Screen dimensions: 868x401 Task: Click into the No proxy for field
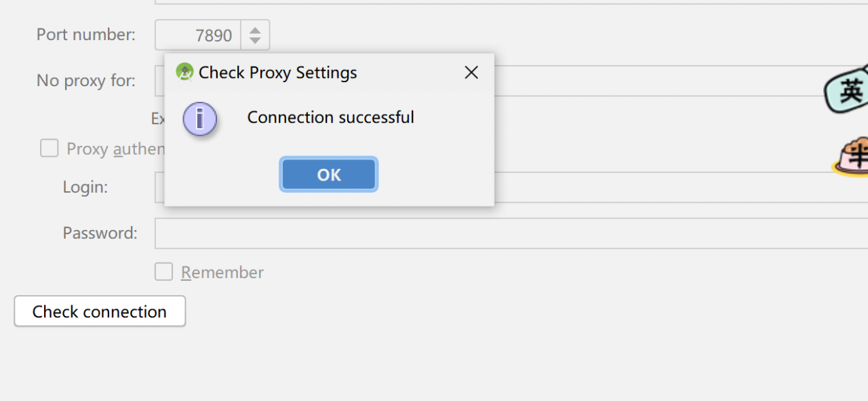tap(678, 81)
